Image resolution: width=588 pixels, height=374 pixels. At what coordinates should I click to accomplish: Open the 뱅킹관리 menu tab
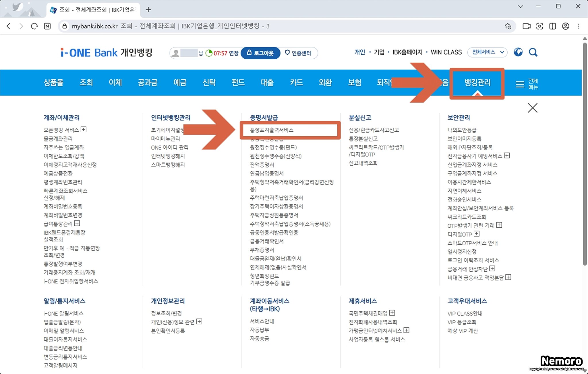[477, 83]
